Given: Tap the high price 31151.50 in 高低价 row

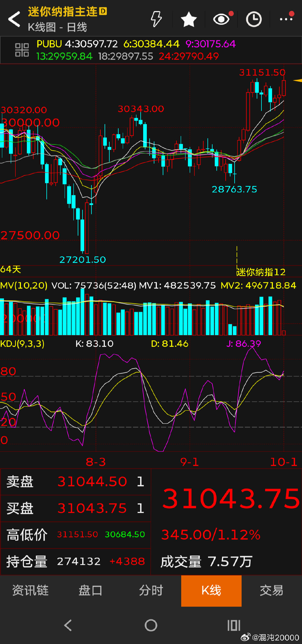Looking at the screenshot, I should point(77,534).
